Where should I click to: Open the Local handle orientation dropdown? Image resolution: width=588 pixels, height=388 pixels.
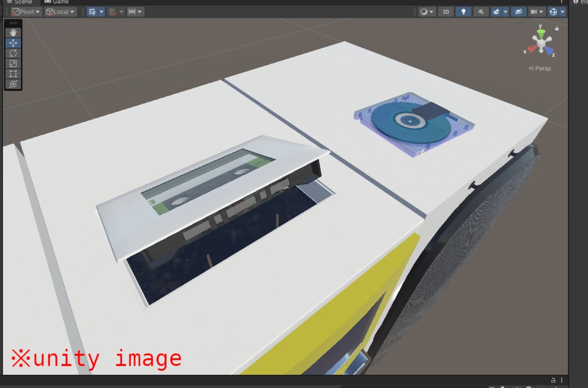pyautogui.click(x=60, y=11)
